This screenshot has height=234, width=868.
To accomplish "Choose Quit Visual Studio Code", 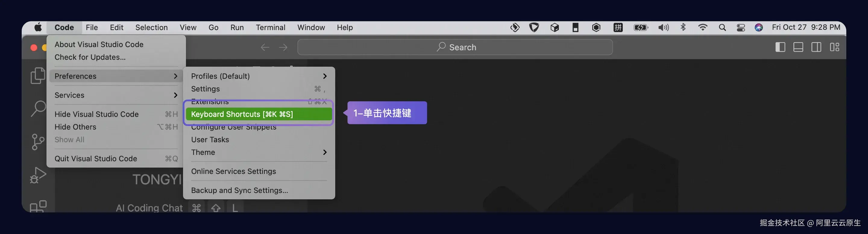I will [116, 159].
